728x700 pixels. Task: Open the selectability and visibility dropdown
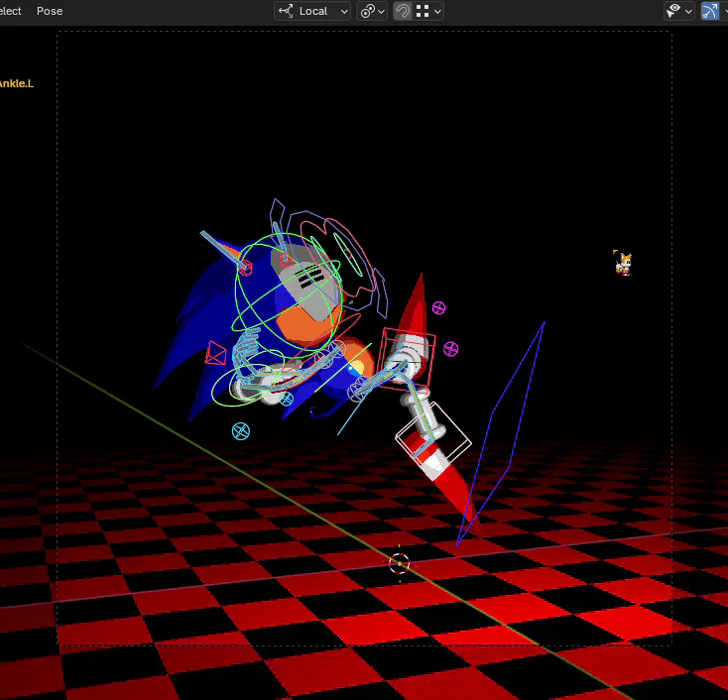coord(678,11)
